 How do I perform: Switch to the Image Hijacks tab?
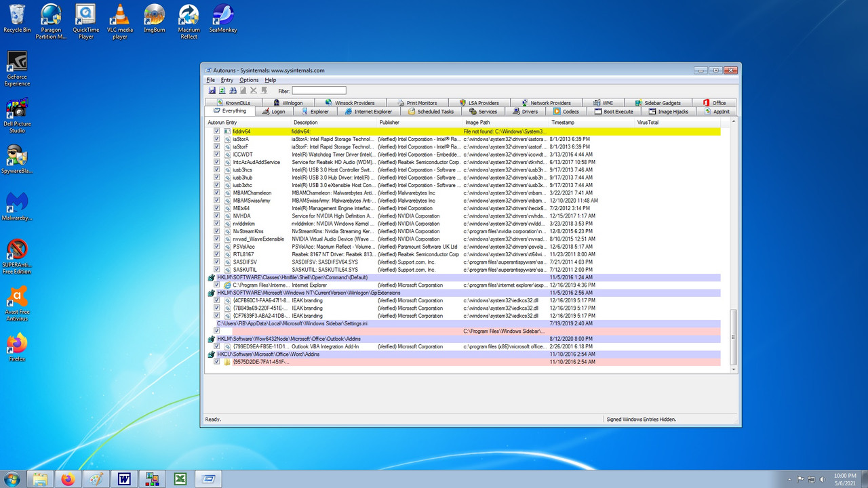click(x=669, y=111)
